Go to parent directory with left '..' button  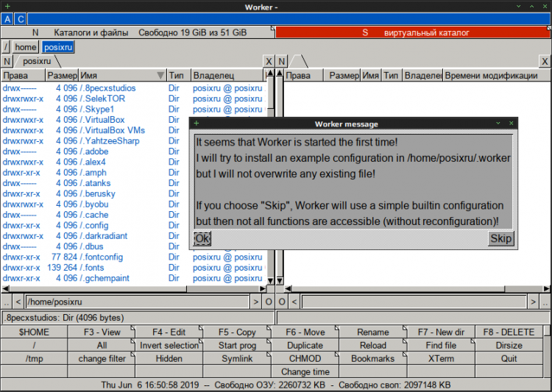[x=7, y=302]
